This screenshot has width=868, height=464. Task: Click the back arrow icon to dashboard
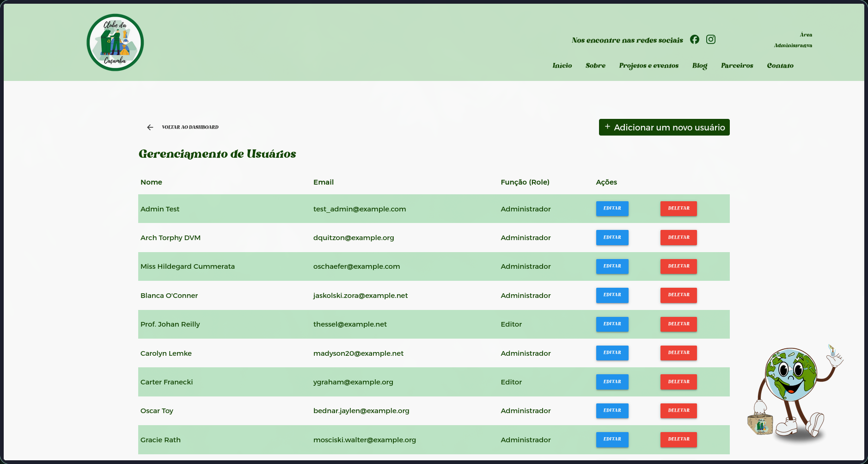tap(150, 127)
